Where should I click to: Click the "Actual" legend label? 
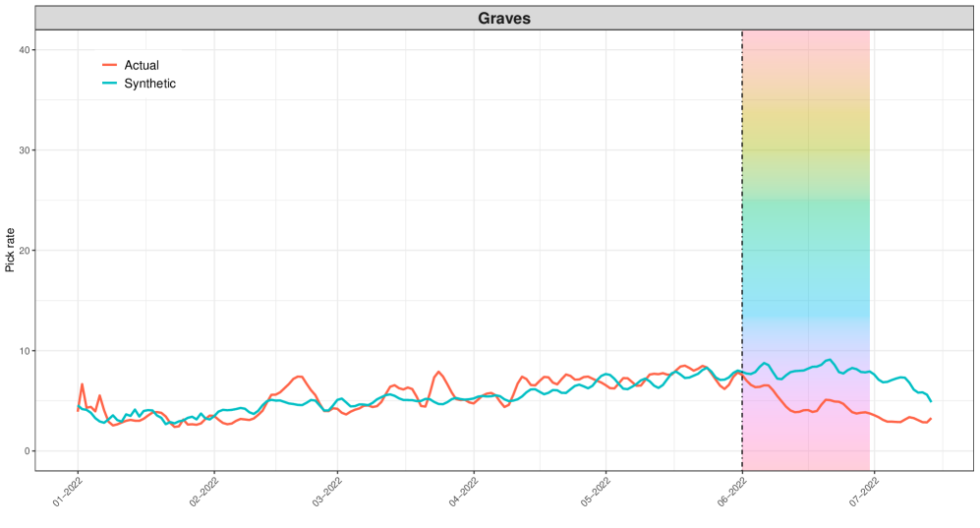pos(142,65)
